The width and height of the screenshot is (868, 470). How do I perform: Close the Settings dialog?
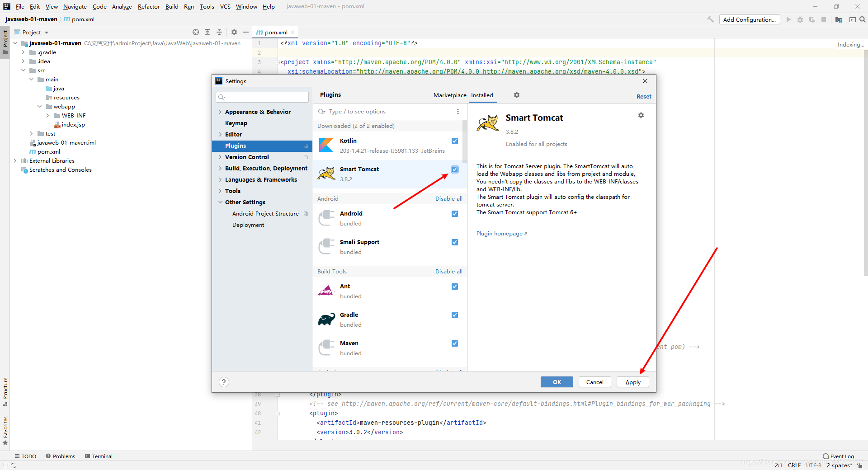(645, 81)
